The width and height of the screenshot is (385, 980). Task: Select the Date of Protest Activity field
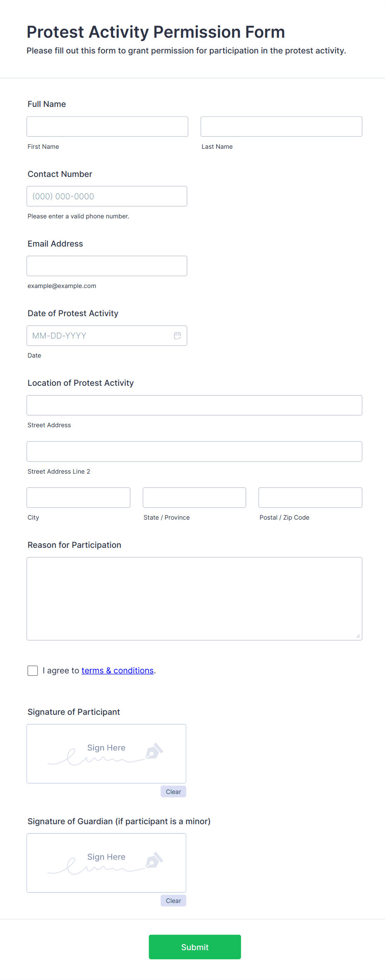99,336
